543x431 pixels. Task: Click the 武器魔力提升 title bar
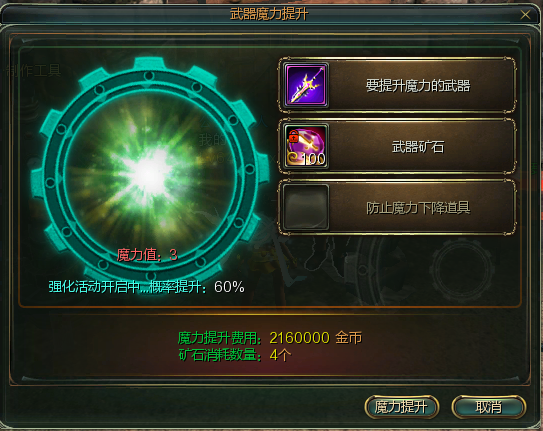tap(269, 15)
